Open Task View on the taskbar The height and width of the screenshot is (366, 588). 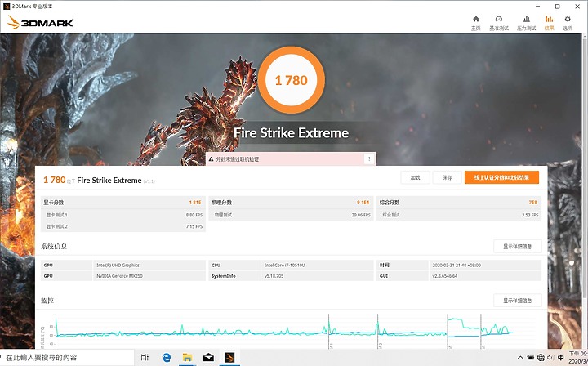pos(145,357)
